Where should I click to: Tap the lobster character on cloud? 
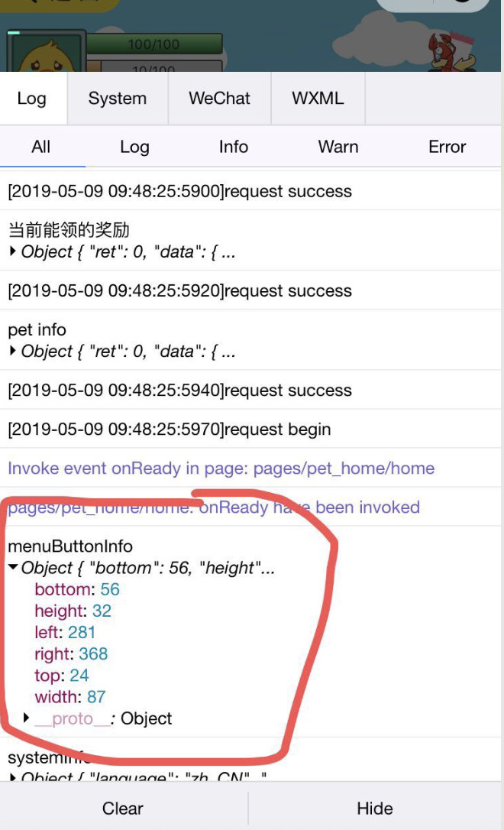point(451,53)
